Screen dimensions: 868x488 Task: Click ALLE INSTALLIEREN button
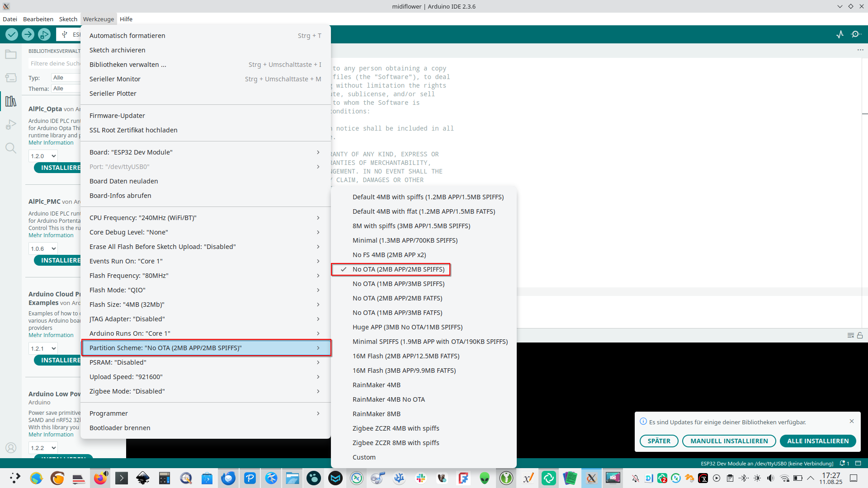(x=818, y=441)
